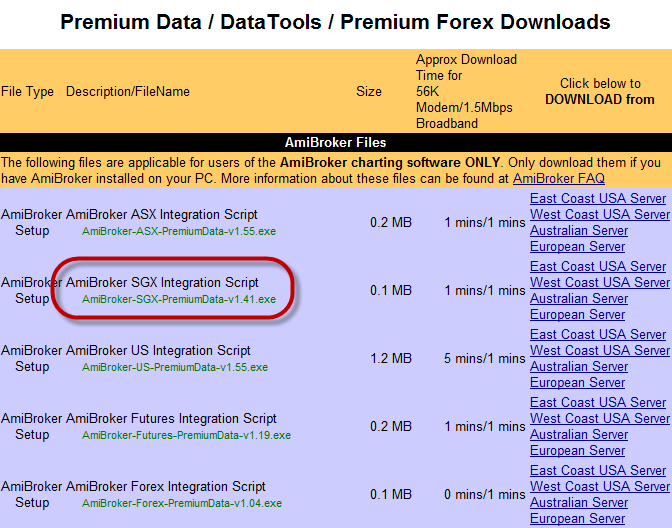Select filename AmiBroker-SGX-PremiumData-v1.41.exe
The height and width of the screenshot is (528, 672).
pyautogui.click(x=179, y=299)
